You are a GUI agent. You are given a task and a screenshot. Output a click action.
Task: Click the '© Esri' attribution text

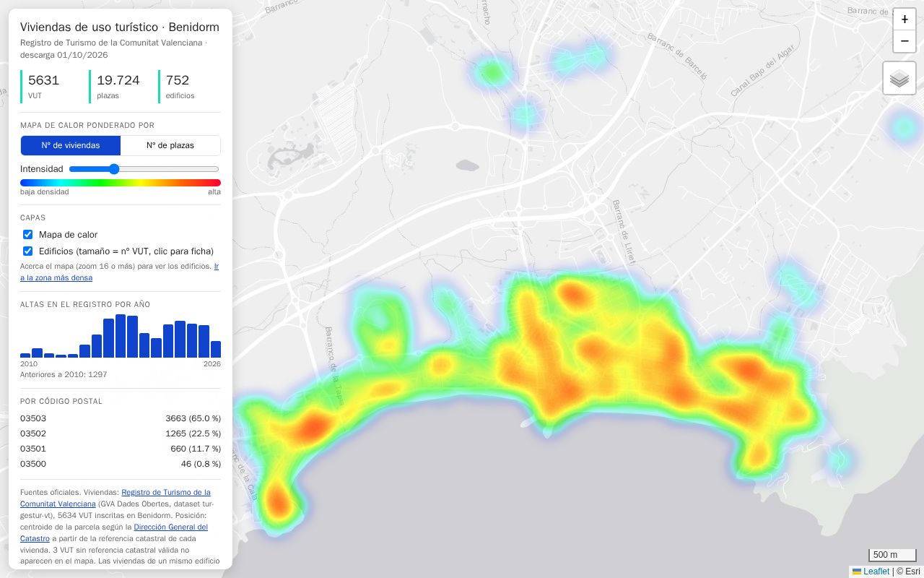pos(908,571)
